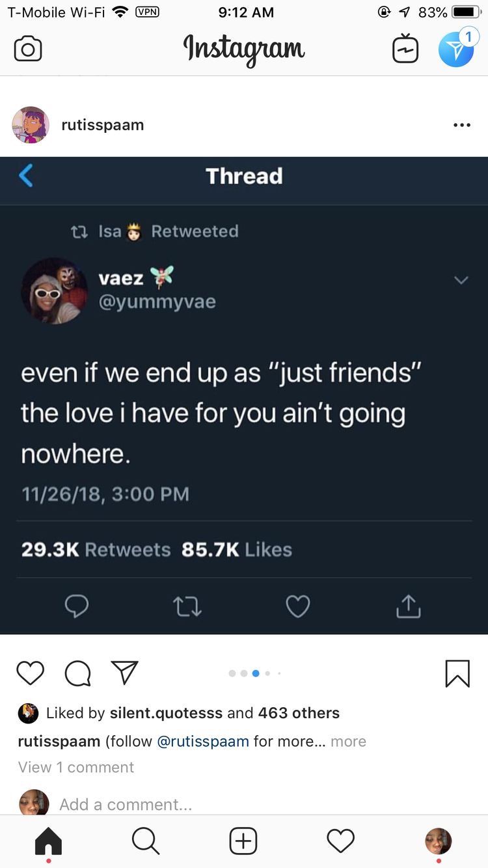Like the post with the heart icon
The width and height of the screenshot is (488, 868).
(x=30, y=673)
